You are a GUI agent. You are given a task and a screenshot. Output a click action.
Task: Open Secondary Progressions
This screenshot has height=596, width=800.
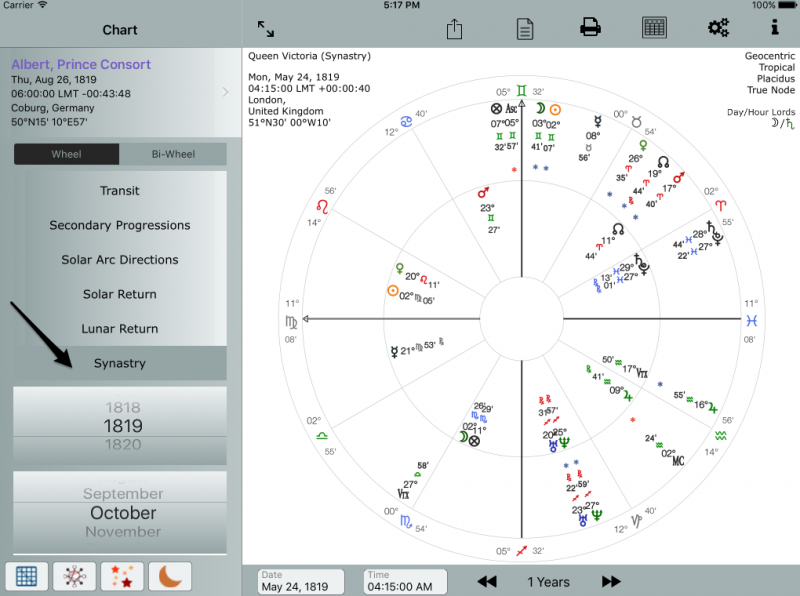pos(120,225)
